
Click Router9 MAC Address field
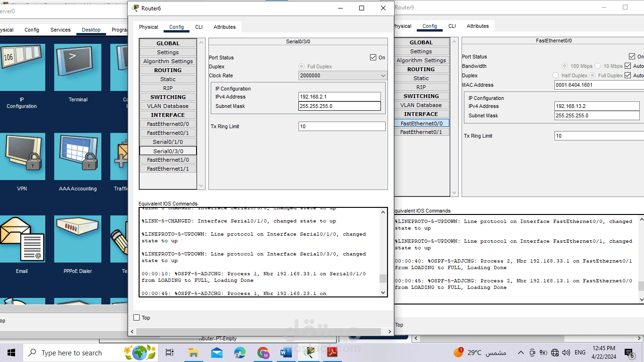[x=599, y=85]
